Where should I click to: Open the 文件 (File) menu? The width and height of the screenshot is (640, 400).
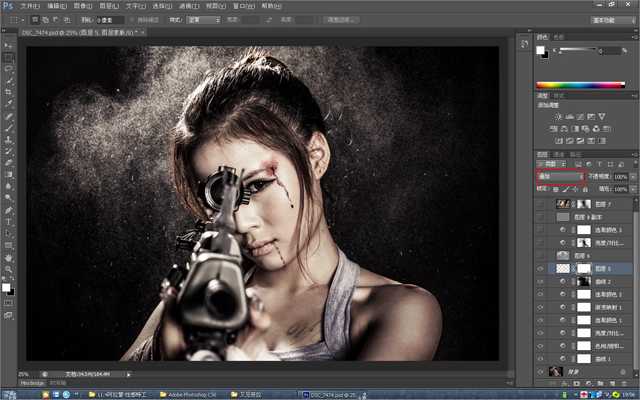pyautogui.click(x=29, y=6)
